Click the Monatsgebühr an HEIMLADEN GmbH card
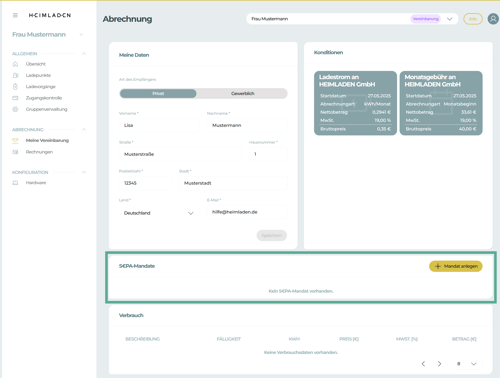 [441, 103]
